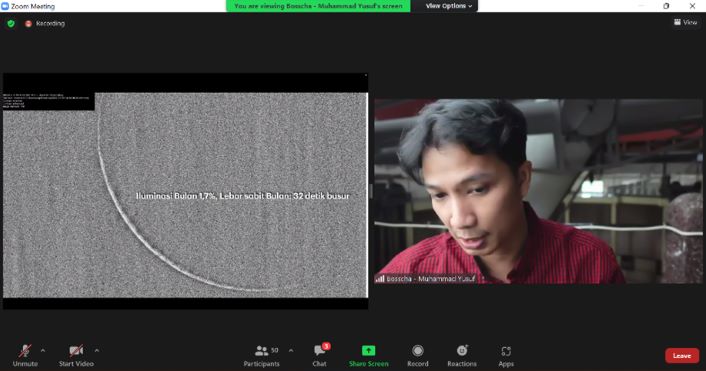Expand audio options arrow beside Unmute

(43, 350)
